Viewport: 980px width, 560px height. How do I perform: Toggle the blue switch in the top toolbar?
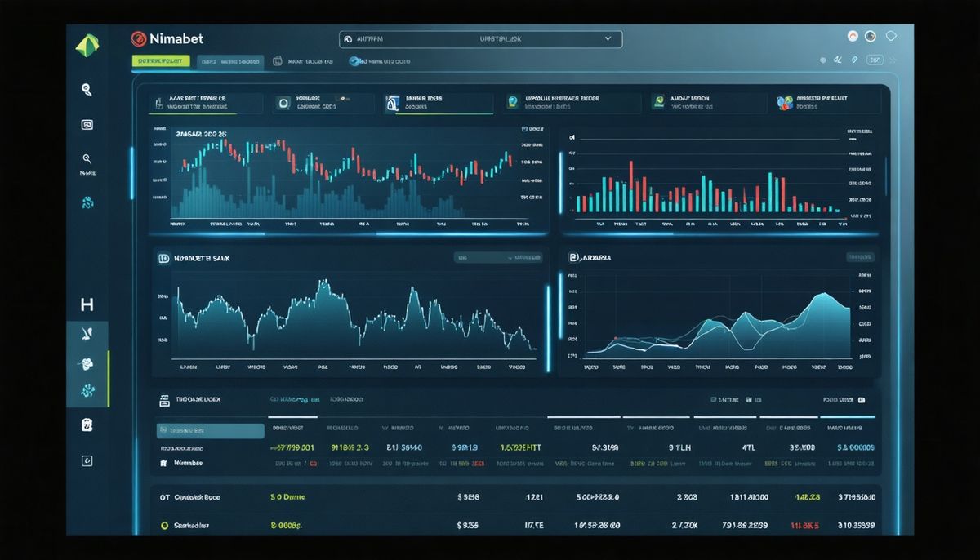click(356, 61)
